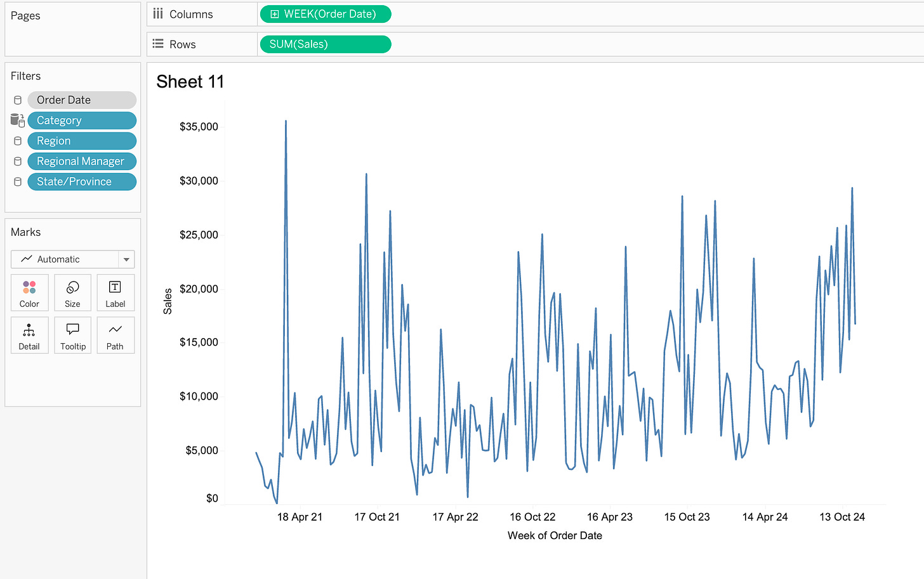Open the Tooltip marks card
This screenshot has height=579, width=924.
click(x=72, y=335)
